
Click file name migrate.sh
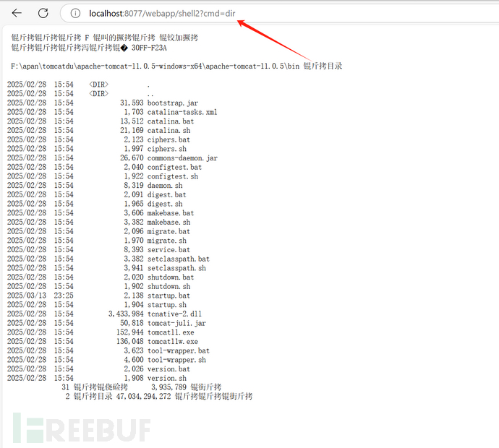[167, 241]
